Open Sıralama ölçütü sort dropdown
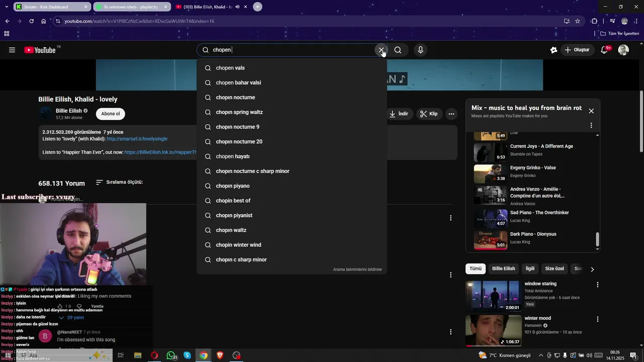The image size is (644, 362). click(x=120, y=182)
